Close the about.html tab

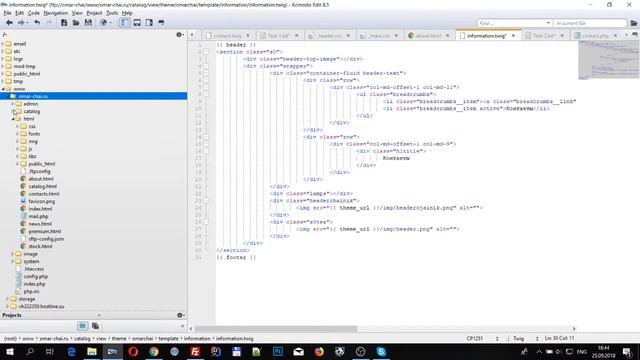coord(447,36)
